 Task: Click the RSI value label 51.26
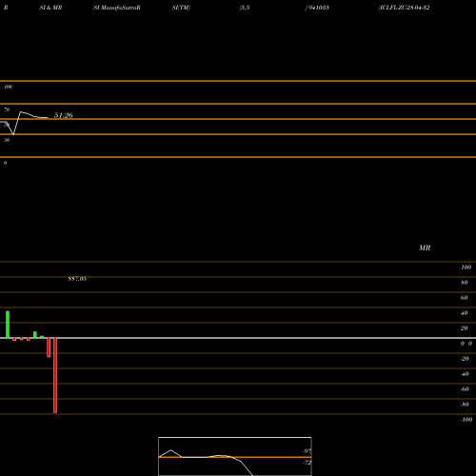(x=64, y=115)
